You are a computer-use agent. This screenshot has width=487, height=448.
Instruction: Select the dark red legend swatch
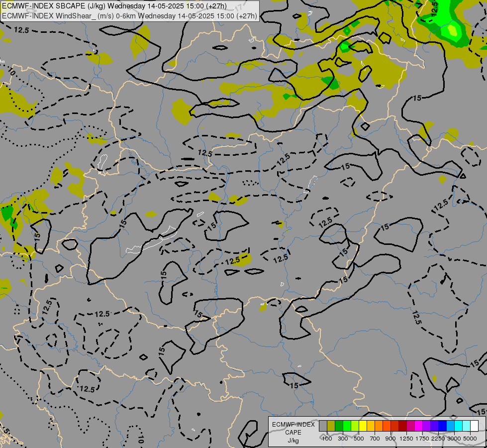coord(403,426)
